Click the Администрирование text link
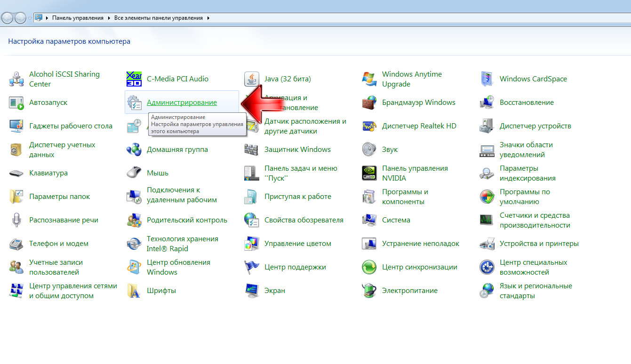Screen dimensions: 631x364 [x=182, y=103]
